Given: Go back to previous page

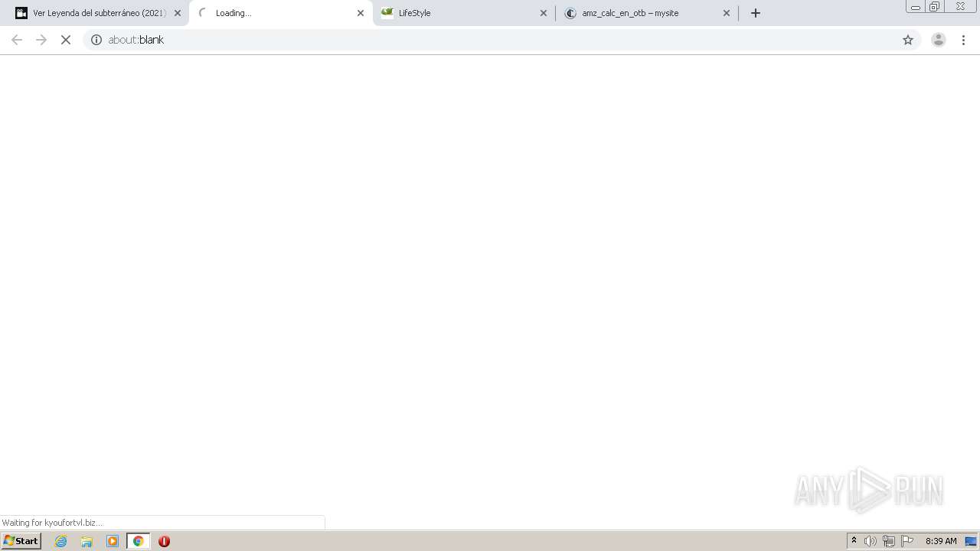Looking at the screenshot, I should coord(17,40).
